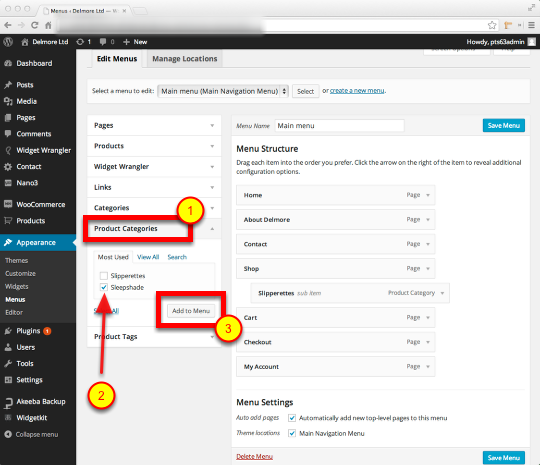Open the Media icon in sidebar

pyautogui.click(x=8, y=101)
